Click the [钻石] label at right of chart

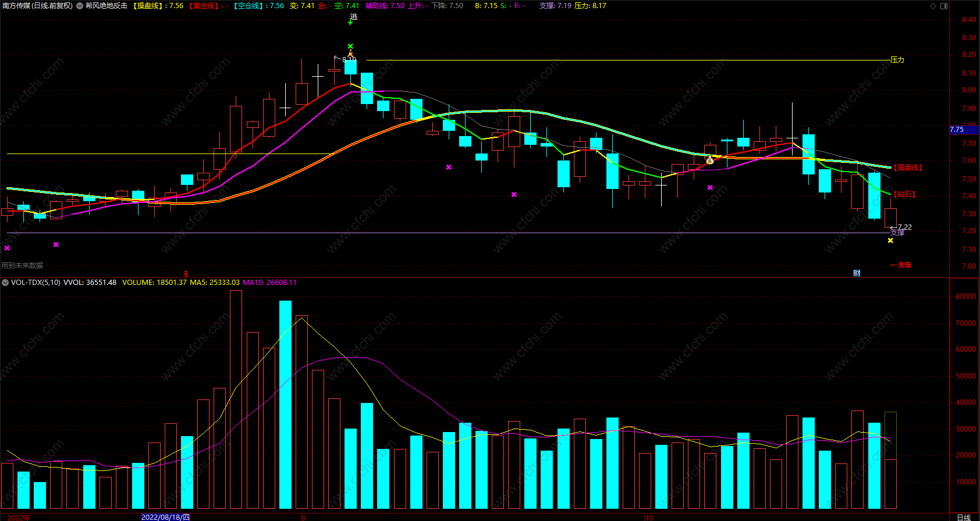(x=904, y=194)
